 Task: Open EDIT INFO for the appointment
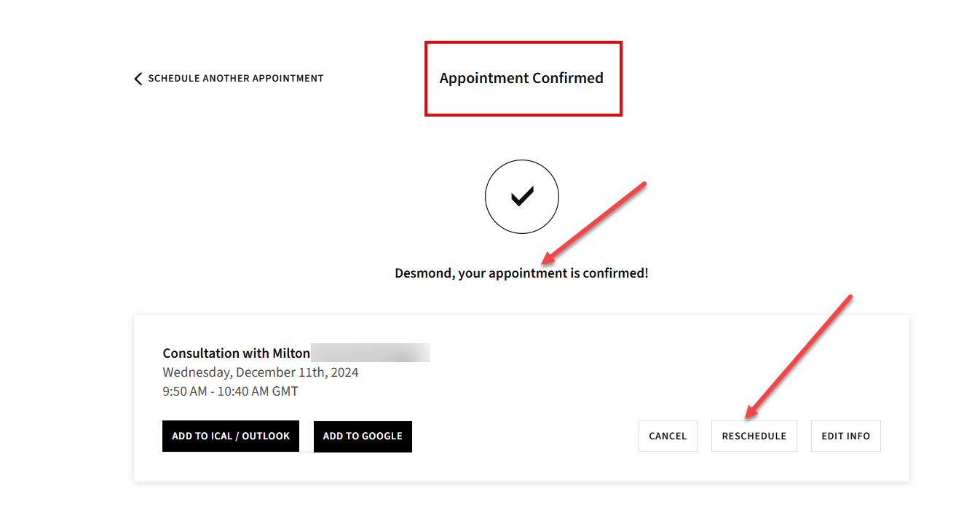845,436
